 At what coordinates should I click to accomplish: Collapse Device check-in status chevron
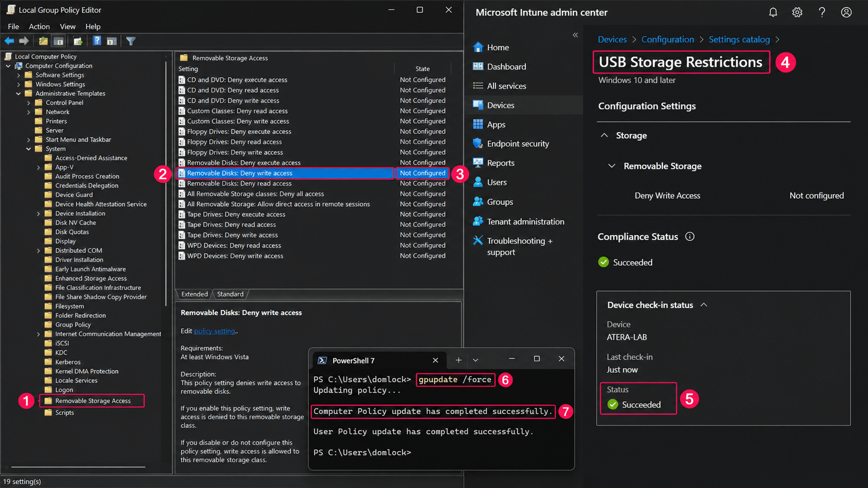pos(704,305)
